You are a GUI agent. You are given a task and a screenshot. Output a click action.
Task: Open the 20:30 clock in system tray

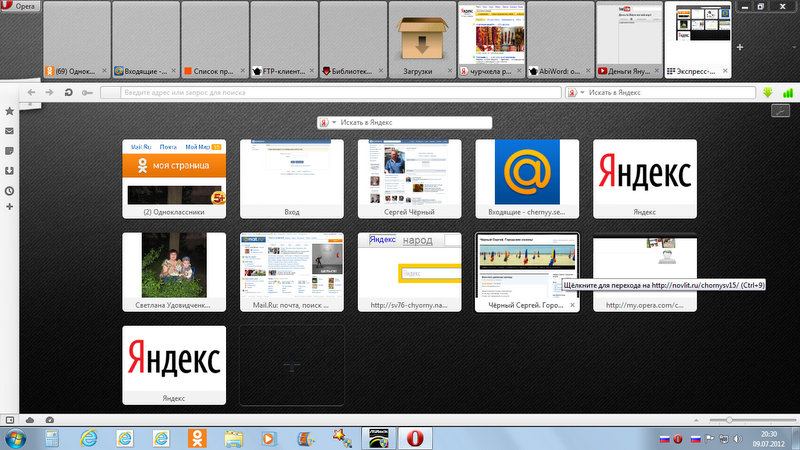pyautogui.click(x=769, y=439)
